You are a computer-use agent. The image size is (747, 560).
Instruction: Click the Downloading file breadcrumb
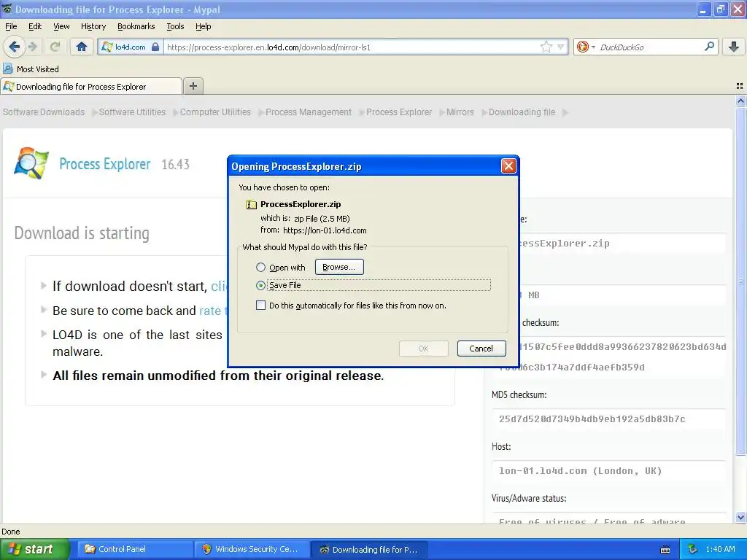coord(522,112)
